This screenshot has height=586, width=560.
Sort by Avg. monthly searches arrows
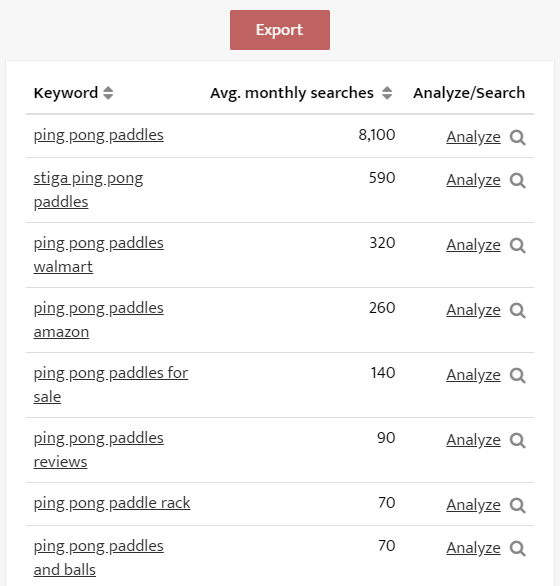(x=387, y=93)
